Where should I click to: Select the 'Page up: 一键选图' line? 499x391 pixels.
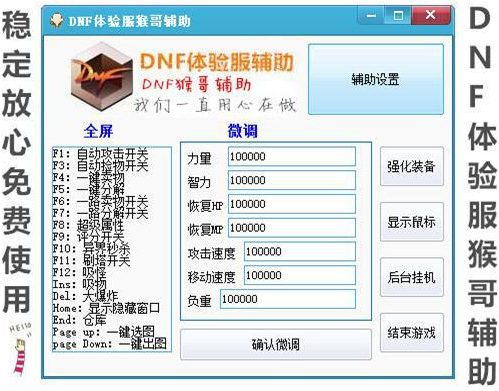click(x=104, y=332)
